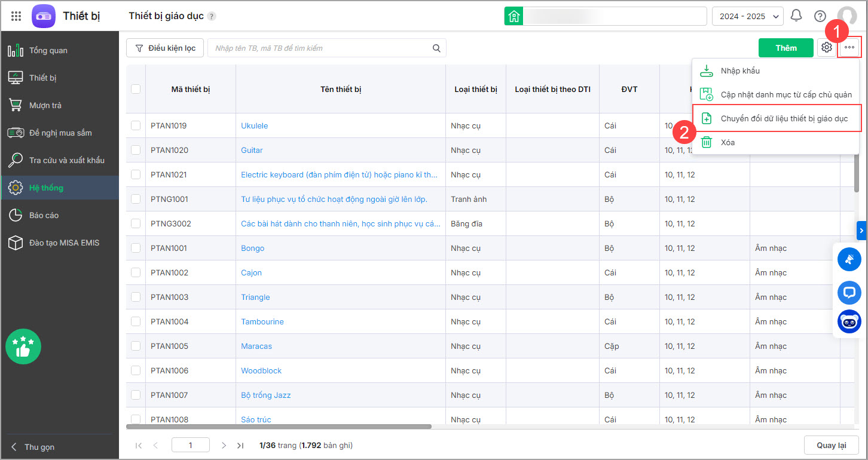868x460 pixels.
Task: Click the three-dots more options button
Action: point(849,48)
